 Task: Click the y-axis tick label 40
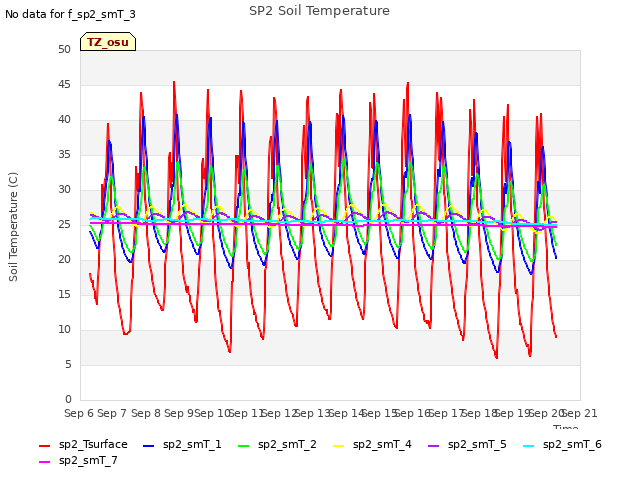coord(64,120)
